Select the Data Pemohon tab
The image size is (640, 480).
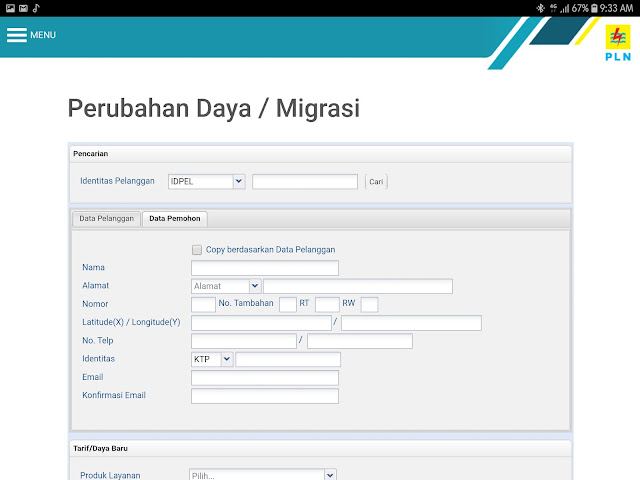tap(175, 219)
